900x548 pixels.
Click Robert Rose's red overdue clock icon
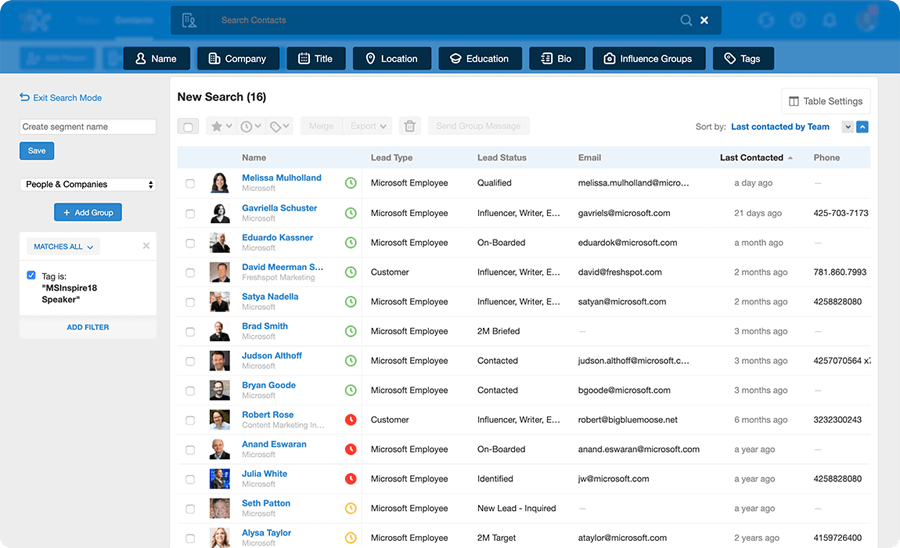click(351, 419)
